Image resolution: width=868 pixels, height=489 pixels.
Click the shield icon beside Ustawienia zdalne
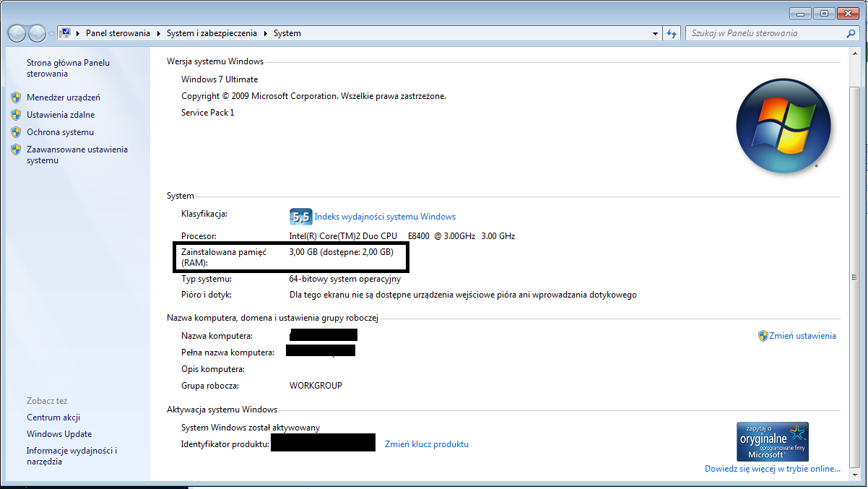(x=16, y=115)
